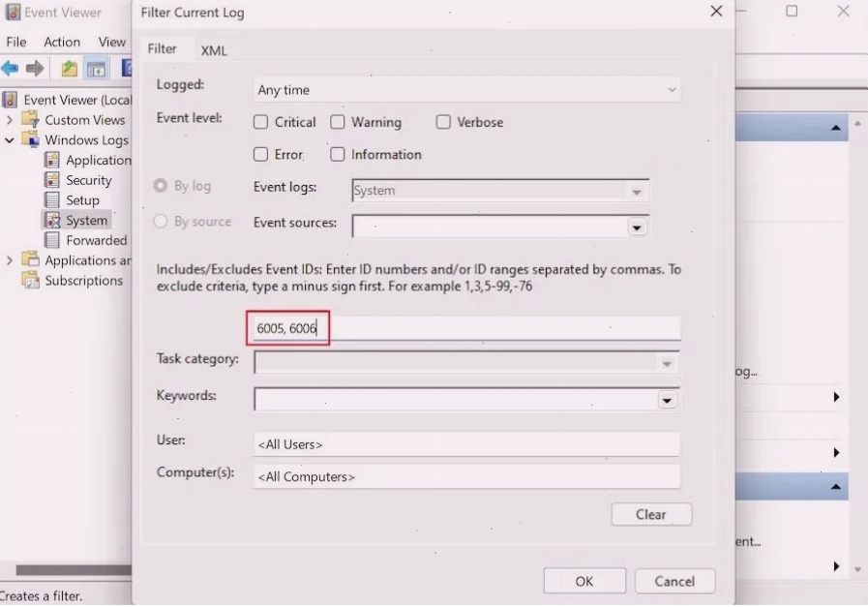This screenshot has width=868, height=607.
Task: Check the Critical event level box
Action: pyautogui.click(x=260, y=122)
